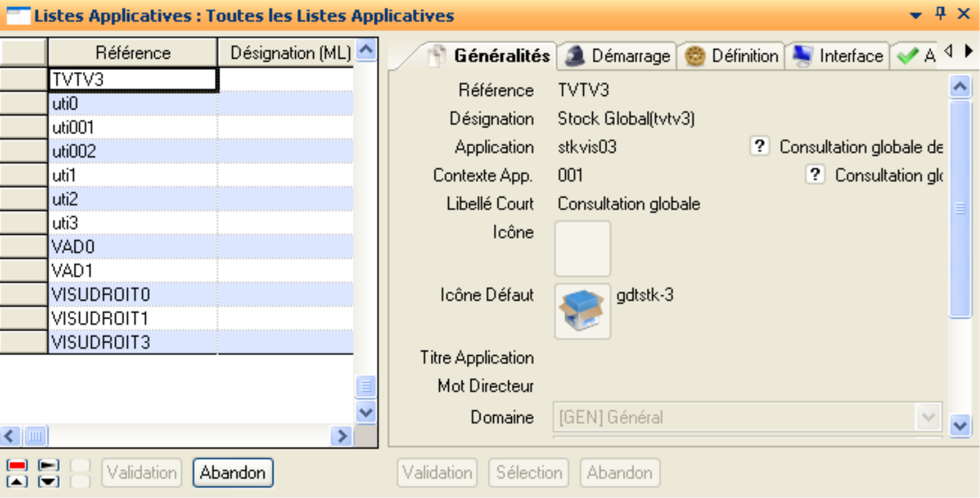Click the right tab-scroll arrow
Screen dimensions: 980x498
[968, 51]
